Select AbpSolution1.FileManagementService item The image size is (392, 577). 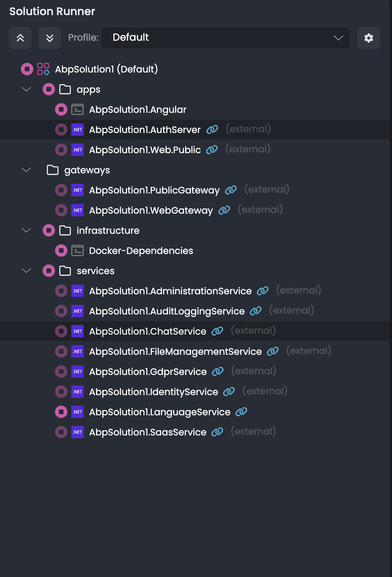coord(175,351)
